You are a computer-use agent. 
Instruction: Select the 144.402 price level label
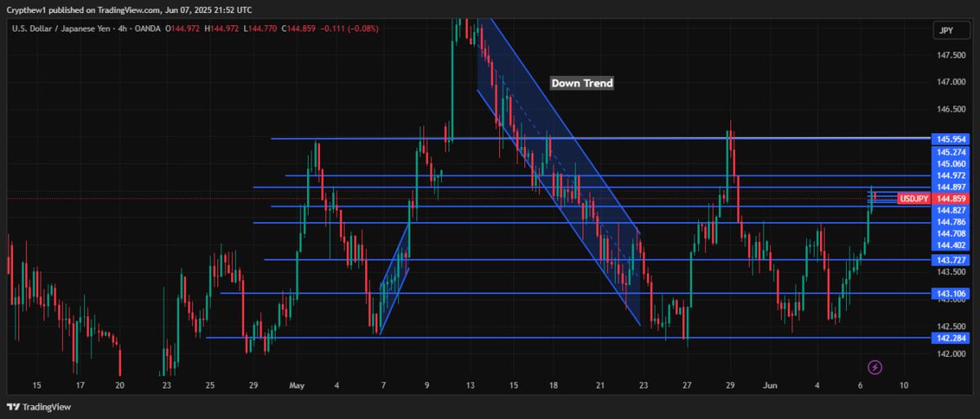(952, 245)
